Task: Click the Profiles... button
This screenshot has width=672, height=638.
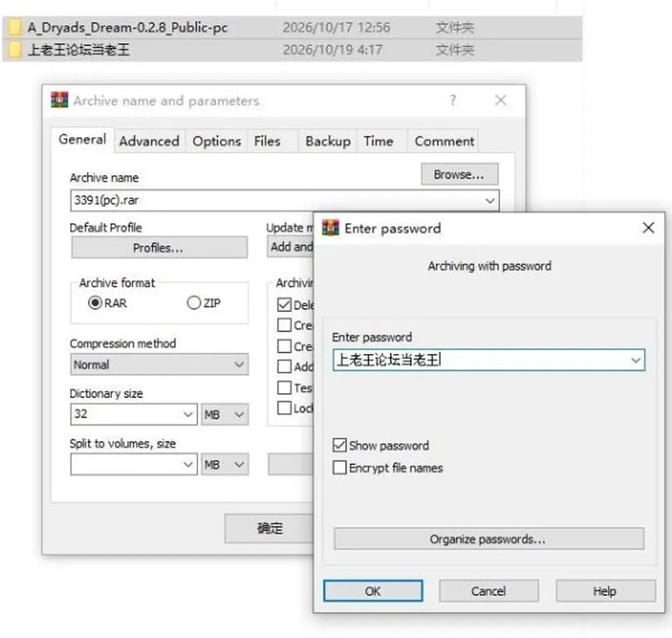Action: [x=159, y=248]
